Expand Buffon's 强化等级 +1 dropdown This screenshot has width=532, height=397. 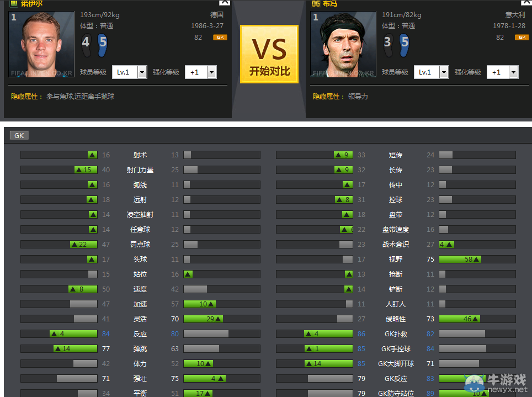pyautogui.click(x=503, y=72)
